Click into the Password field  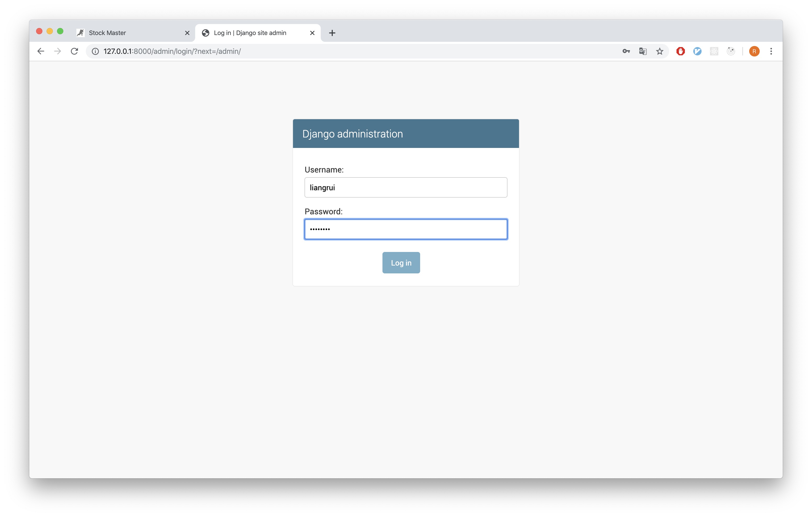pyautogui.click(x=406, y=229)
